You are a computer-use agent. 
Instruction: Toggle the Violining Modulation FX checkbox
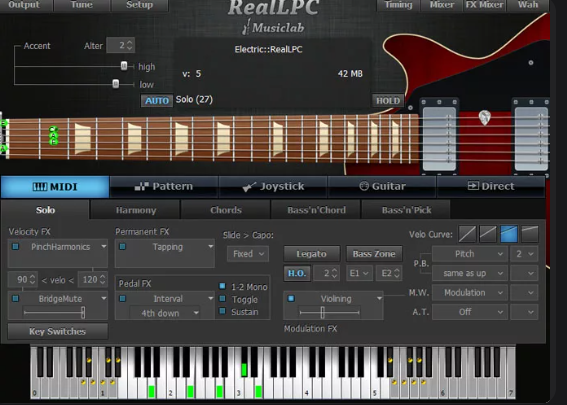291,299
